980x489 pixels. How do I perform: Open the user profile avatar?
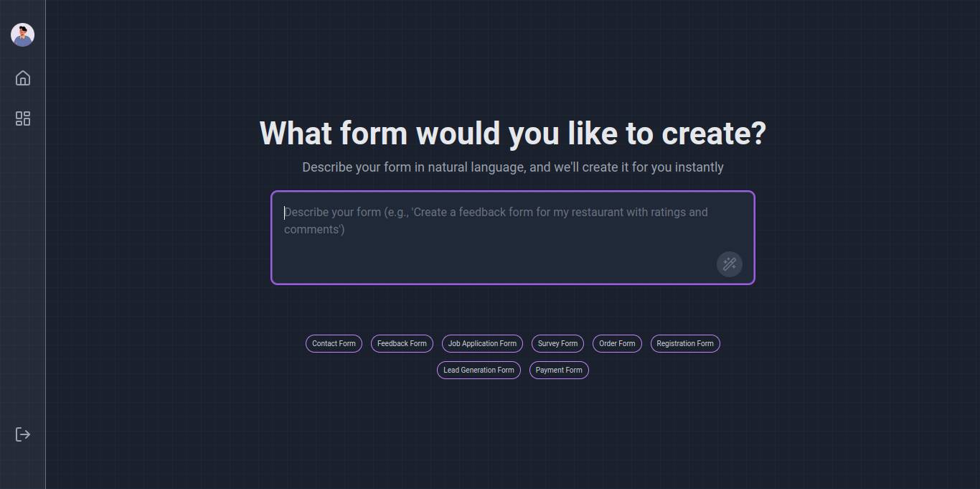coord(23,34)
